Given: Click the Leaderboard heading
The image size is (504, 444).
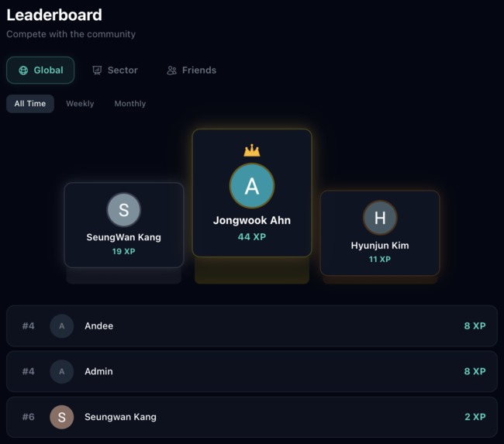Looking at the screenshot, I should [x=54, y=15].
